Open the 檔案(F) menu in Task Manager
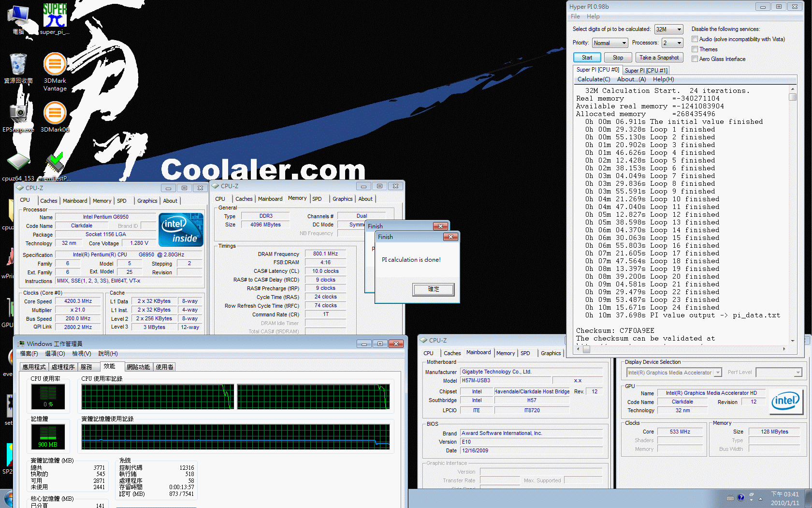Image resolution: width=812 pixels, height=508 pixels. [29, 354]
